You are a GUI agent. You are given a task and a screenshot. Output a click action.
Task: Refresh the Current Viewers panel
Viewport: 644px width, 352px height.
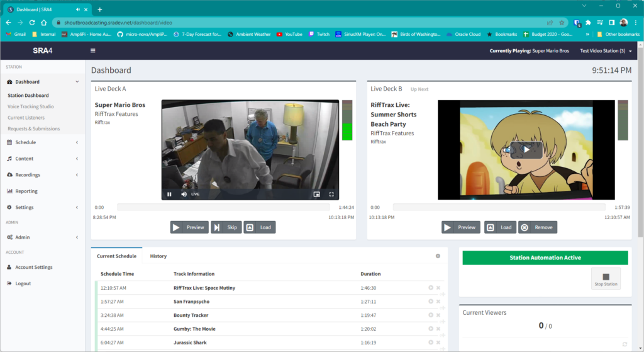[x=625, y=344]
